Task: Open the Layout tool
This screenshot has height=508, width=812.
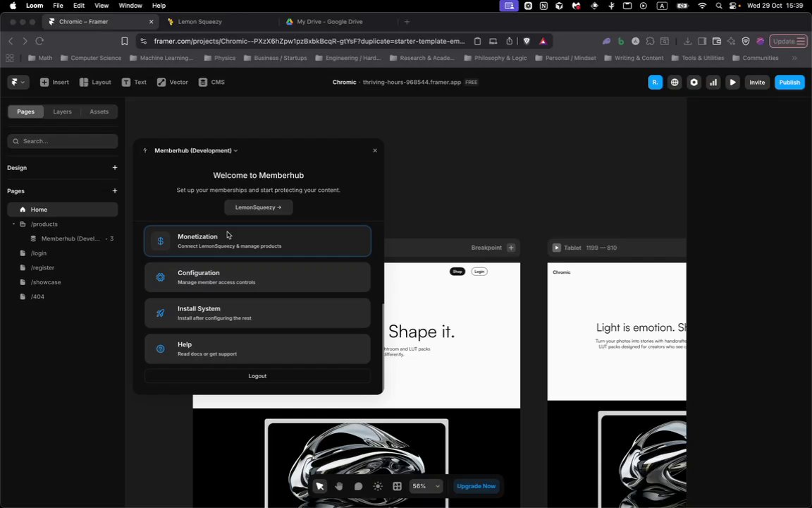Action: pos(95,82)
